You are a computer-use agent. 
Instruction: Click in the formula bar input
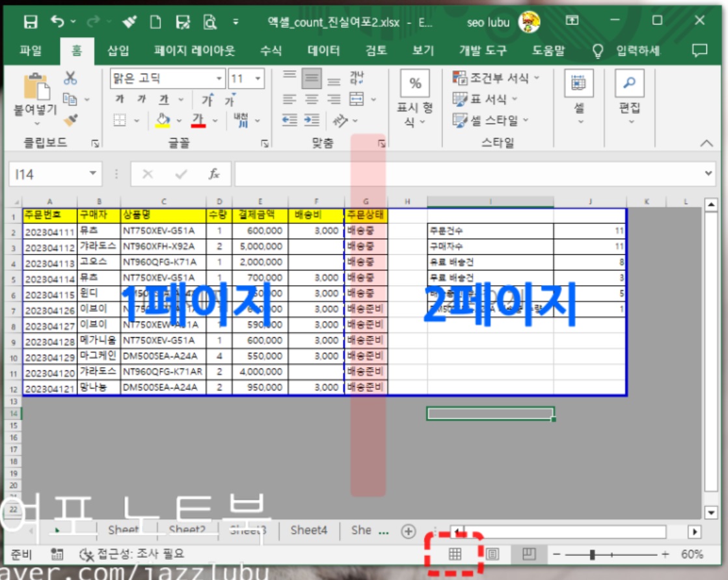click(468, 174)
